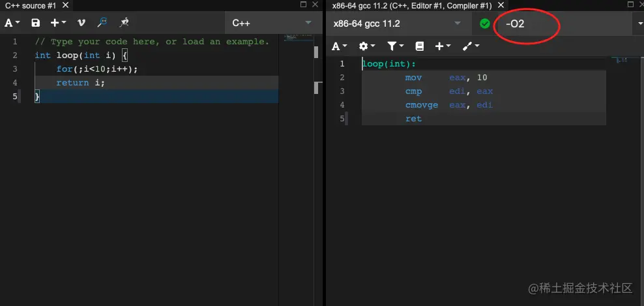Image resolution: width=644 pixels, height=306 pixels.
Task: Open the C++ language selector dropdown
Action: (x=271, y=23)
